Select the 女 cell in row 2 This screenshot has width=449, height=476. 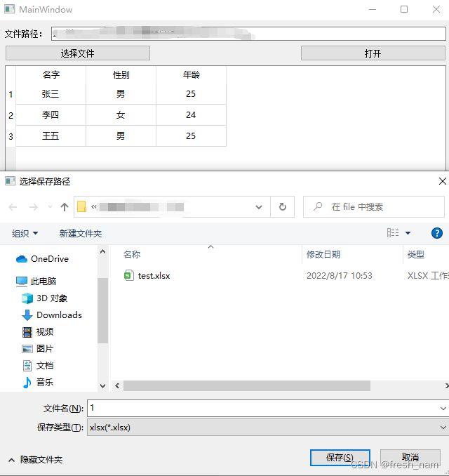(x=121, y=114)
